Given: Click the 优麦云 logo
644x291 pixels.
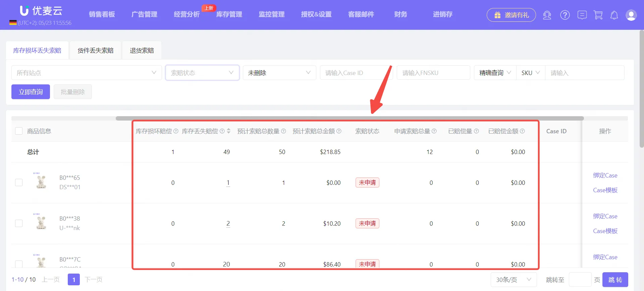Looking at the screenshot, I should [41, 11].
